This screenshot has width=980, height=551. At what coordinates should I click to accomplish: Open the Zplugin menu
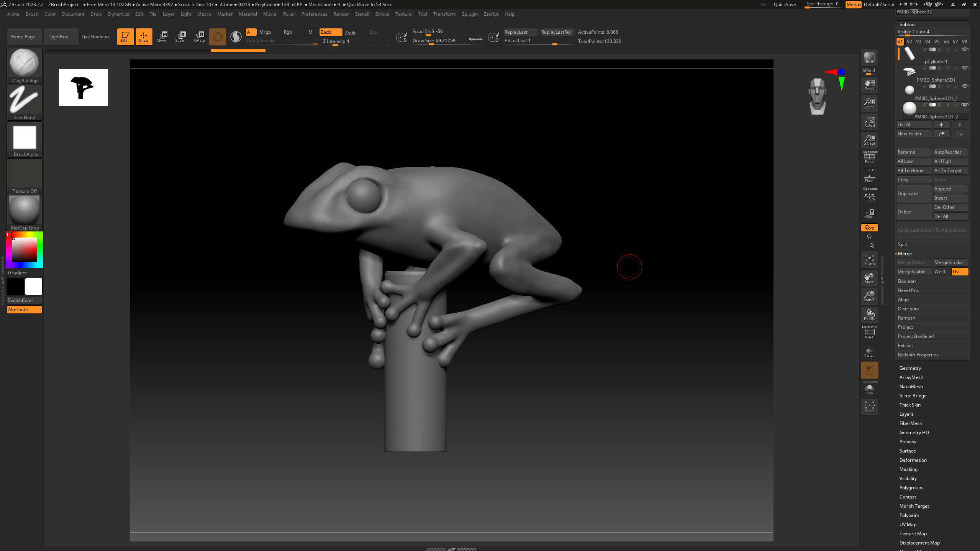pos(469,14)
